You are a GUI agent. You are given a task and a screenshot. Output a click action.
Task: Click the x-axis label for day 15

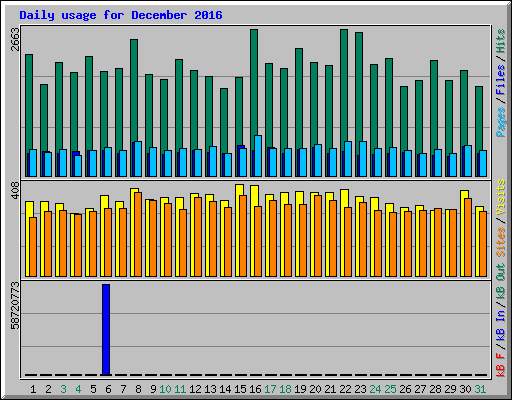(240, 389)
